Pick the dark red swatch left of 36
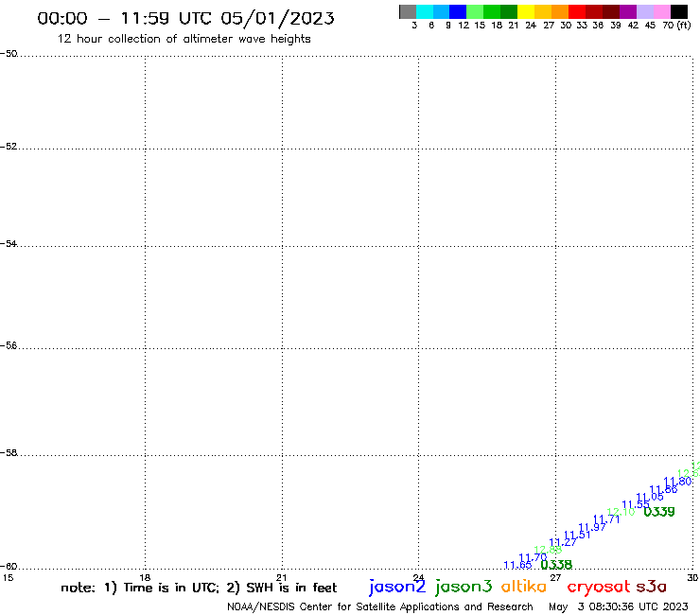Screen dimensions: 700x615 594,11
